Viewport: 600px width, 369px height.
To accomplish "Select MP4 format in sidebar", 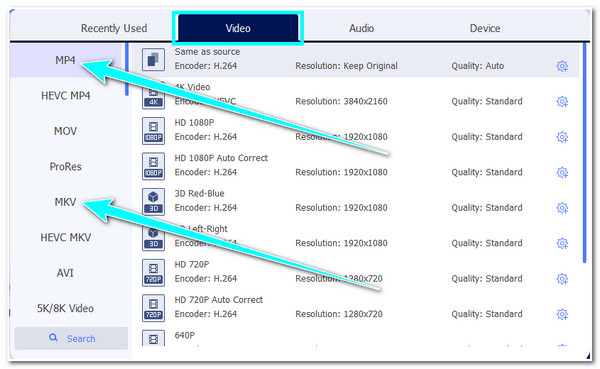I will click(x=65, y=60).
